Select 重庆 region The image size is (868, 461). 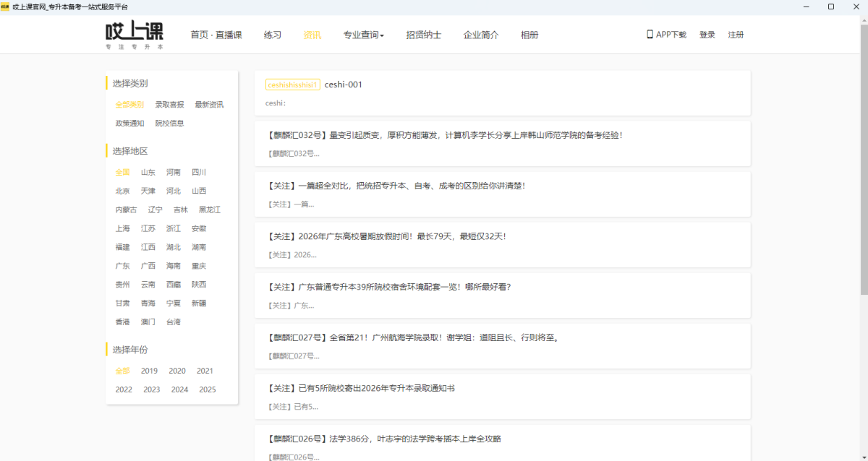click(x=199, y=266)
